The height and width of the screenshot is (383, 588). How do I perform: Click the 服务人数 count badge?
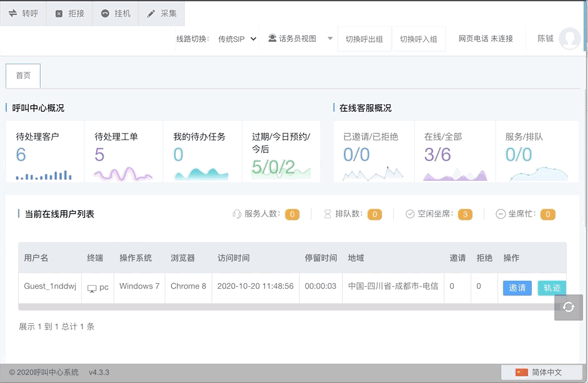point(292,215)
